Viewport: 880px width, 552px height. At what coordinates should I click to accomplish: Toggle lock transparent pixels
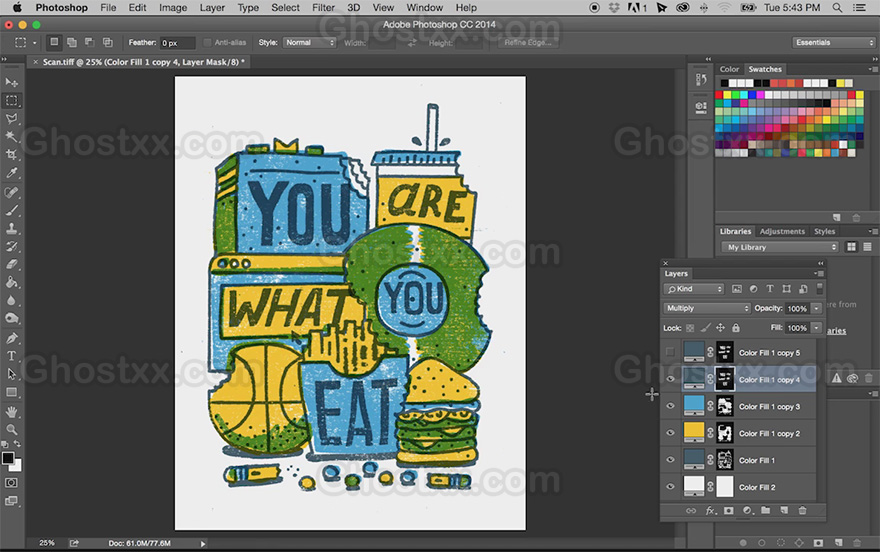click(x=690, y=328)
